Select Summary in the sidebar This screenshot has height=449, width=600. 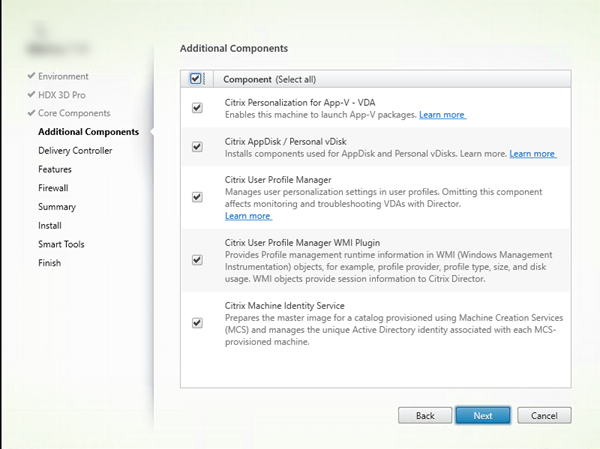(x=56, y=207)
